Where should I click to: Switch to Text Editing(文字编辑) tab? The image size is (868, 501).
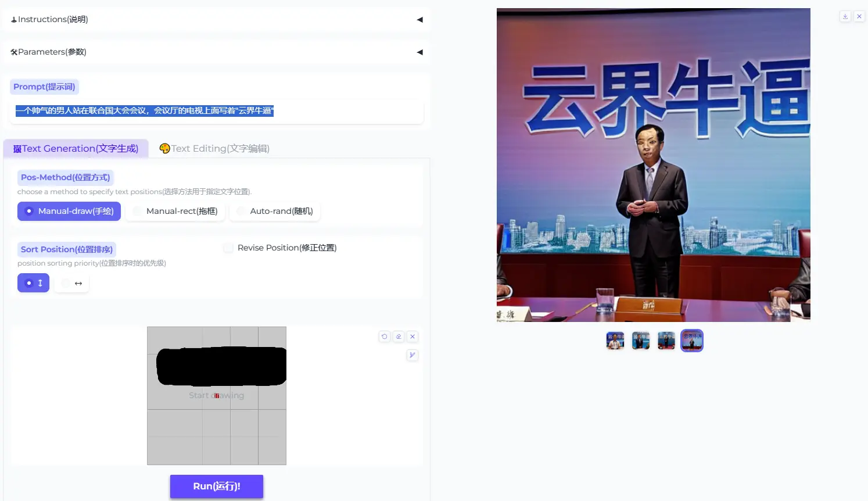214,149
